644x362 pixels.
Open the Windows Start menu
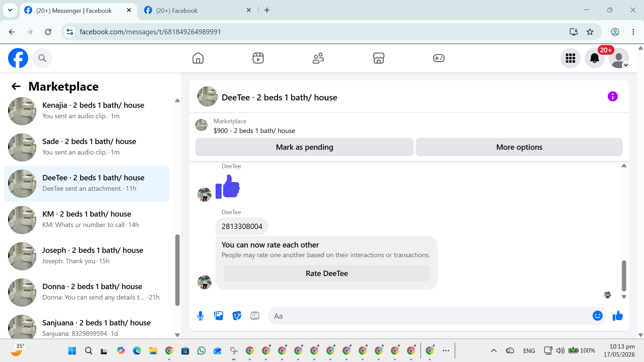(72, 351)
